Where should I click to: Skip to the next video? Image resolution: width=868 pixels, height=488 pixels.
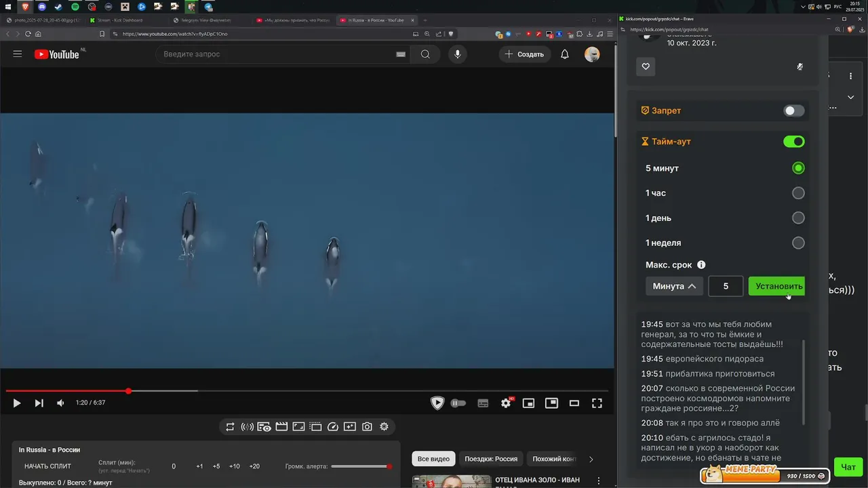coord(39,403)
